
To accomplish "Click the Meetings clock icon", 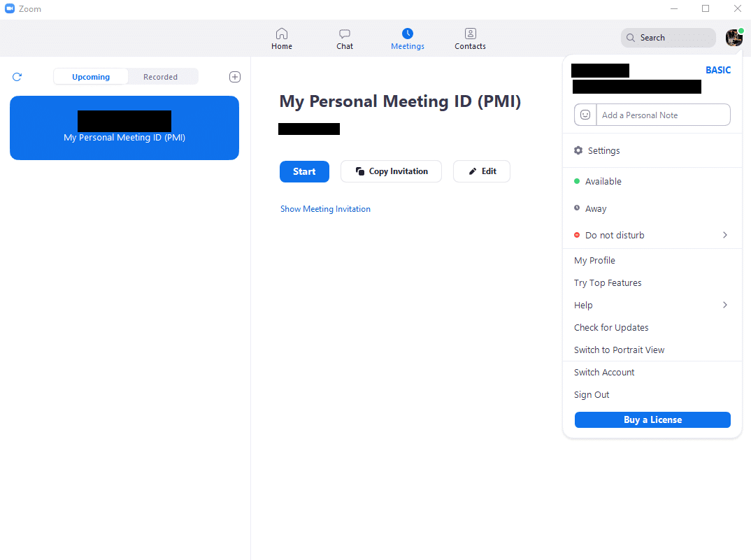I will 408,34.
